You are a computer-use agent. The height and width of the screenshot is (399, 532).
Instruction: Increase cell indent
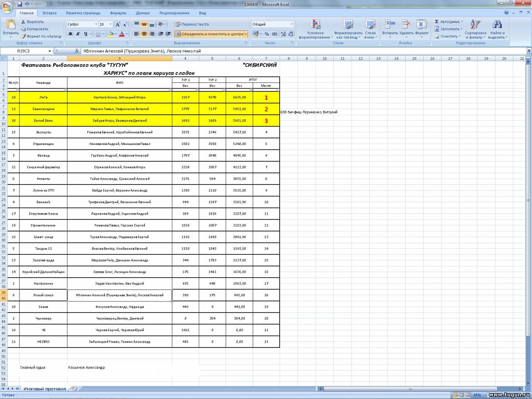click(168, 34)
